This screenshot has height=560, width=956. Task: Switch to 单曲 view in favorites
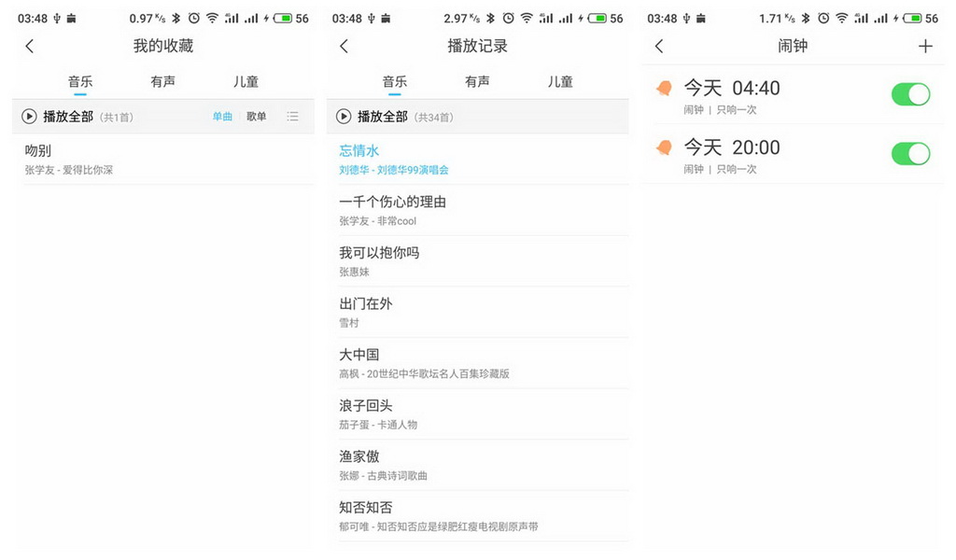point(222,117)
